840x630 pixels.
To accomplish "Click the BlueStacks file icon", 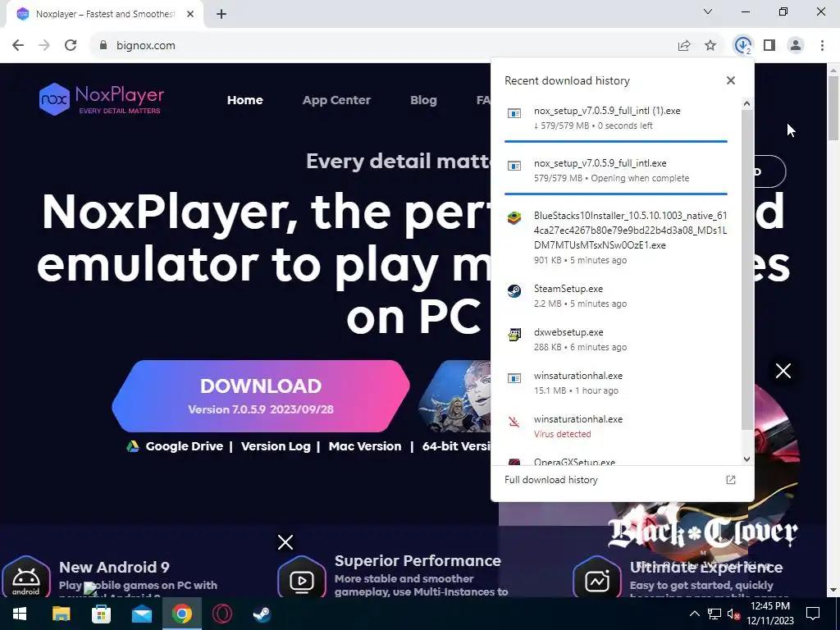I will coord(514,218).
